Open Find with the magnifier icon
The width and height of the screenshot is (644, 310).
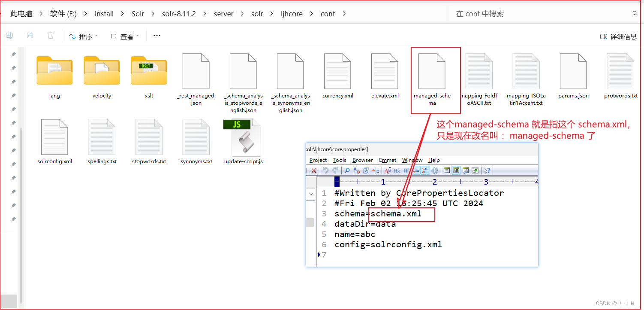[x=347, y=170]
